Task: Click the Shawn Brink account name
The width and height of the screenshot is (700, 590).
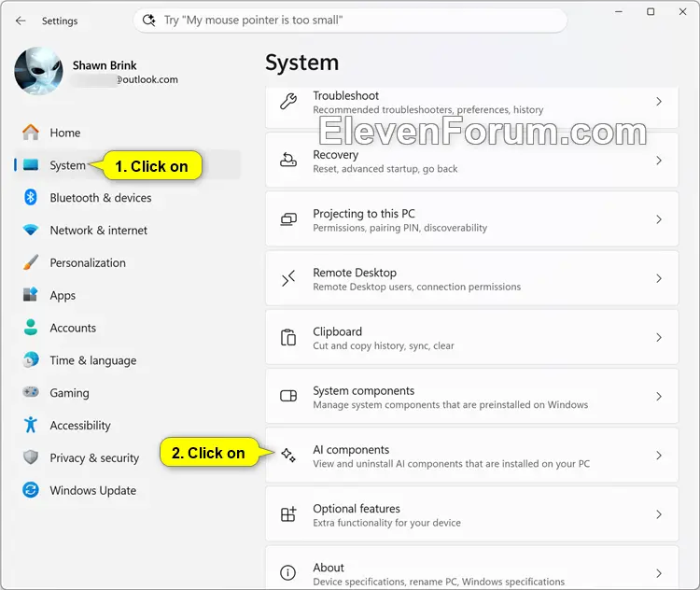Action: (x=105, y=65)
